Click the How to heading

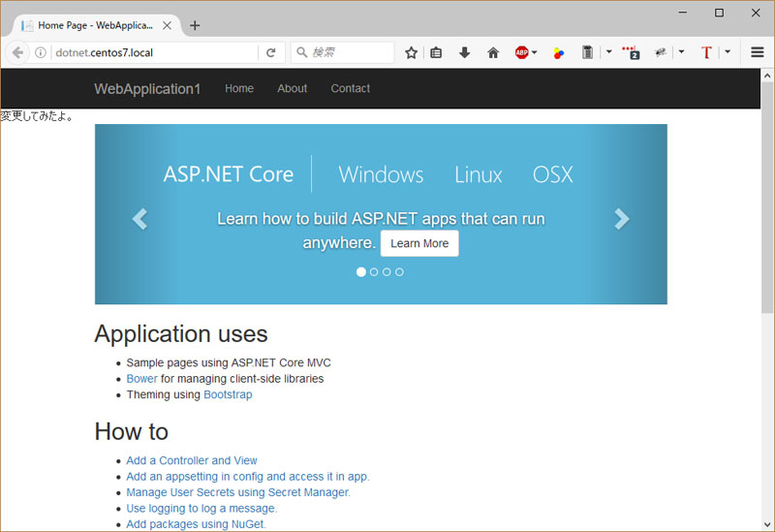coord(132,431)
